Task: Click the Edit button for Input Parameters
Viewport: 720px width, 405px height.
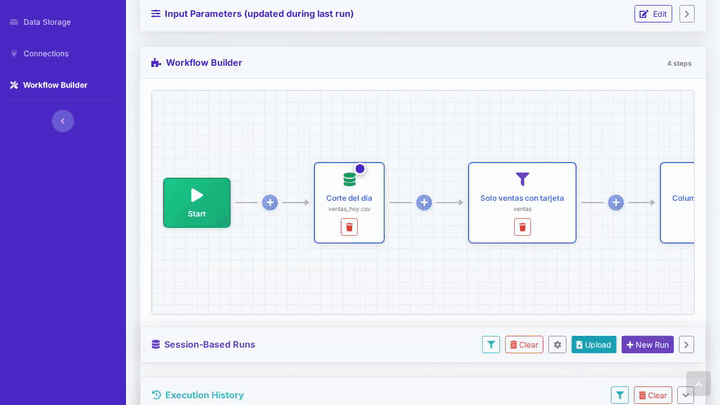Action: pos(653,14)
